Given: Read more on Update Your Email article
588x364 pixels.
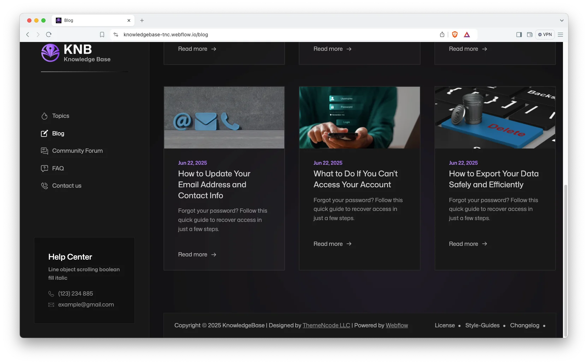Looking at the screenshot, I should click(x=197, y=255).
